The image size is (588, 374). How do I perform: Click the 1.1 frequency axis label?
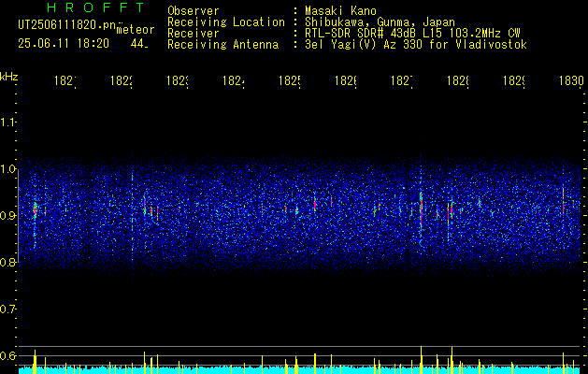coord(7,122)
